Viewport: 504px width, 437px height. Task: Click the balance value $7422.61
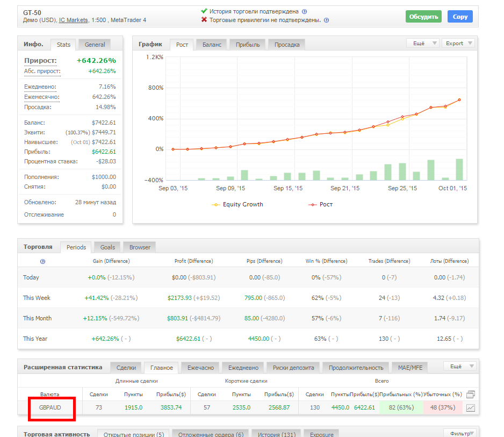click(104, 123)
